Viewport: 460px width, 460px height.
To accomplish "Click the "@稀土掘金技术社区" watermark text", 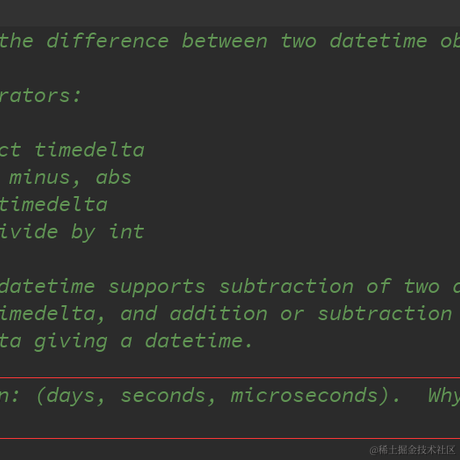I will click(412, 450).
